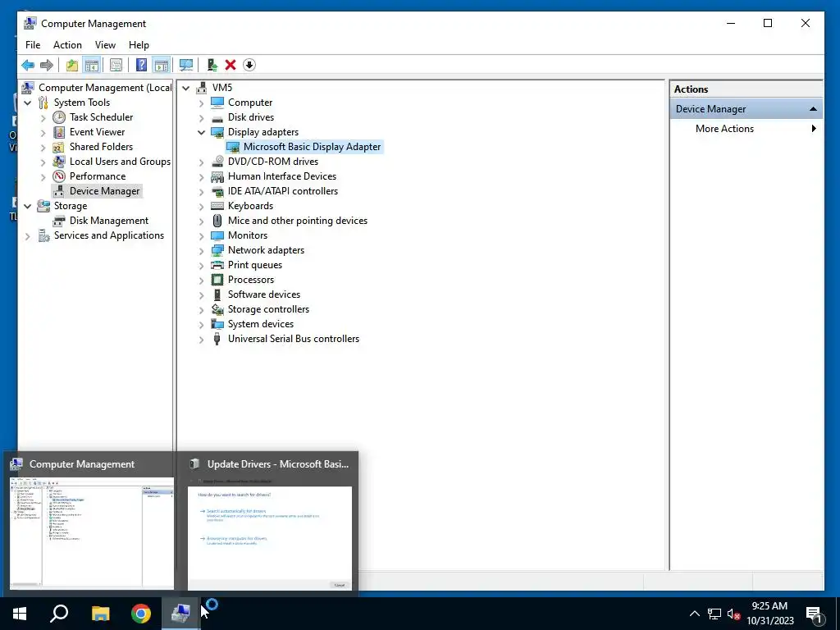
Task: Click the gray Forward arrow in toolbar
Action: [47, 66]
